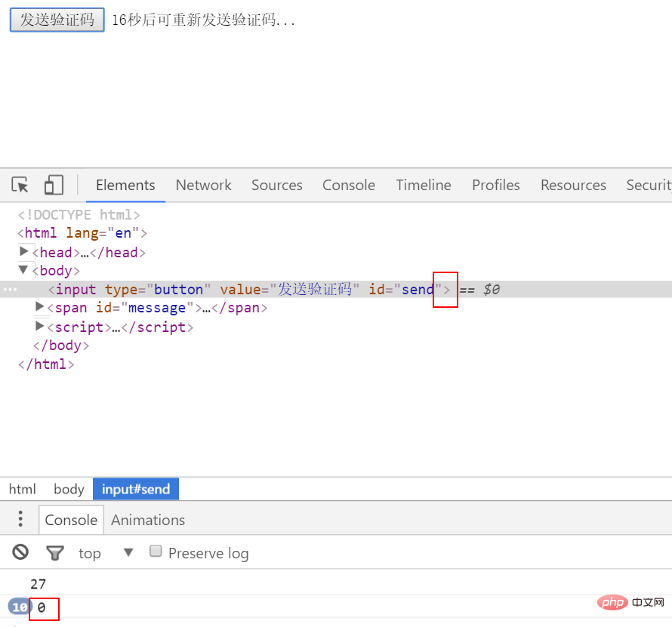The image size is (672, 627).
Task: Open the Profiles tab
Action: [x=496, y=185]
